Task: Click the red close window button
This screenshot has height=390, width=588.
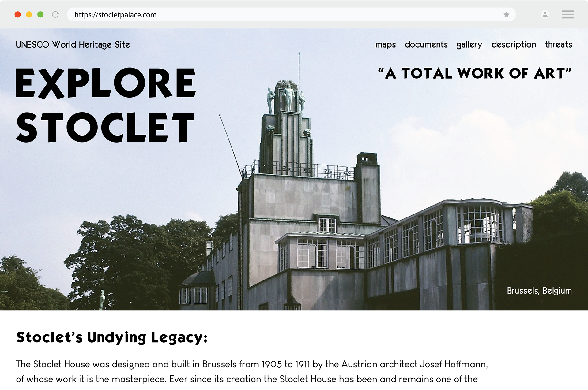Action: click(18, 14)
